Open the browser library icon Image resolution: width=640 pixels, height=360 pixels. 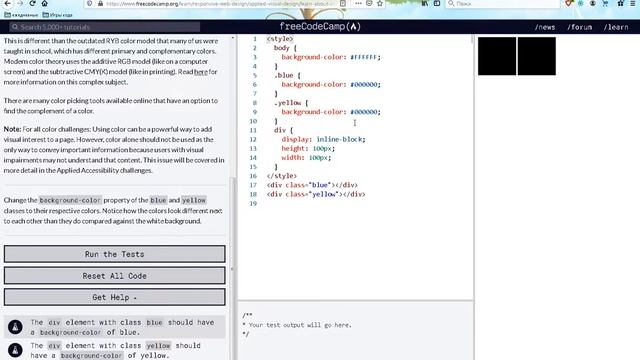[x=425, y=3]
